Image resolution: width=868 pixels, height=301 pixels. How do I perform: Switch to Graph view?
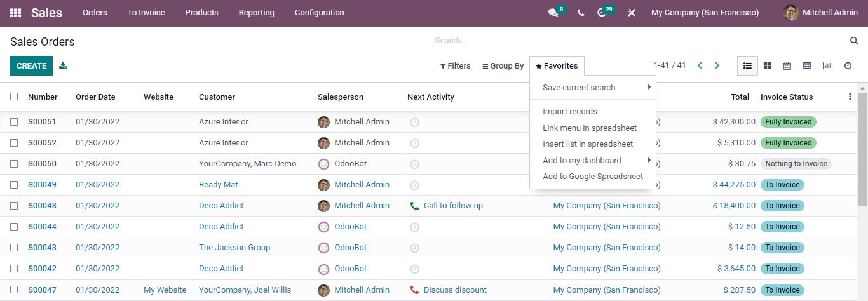[827, 65]
